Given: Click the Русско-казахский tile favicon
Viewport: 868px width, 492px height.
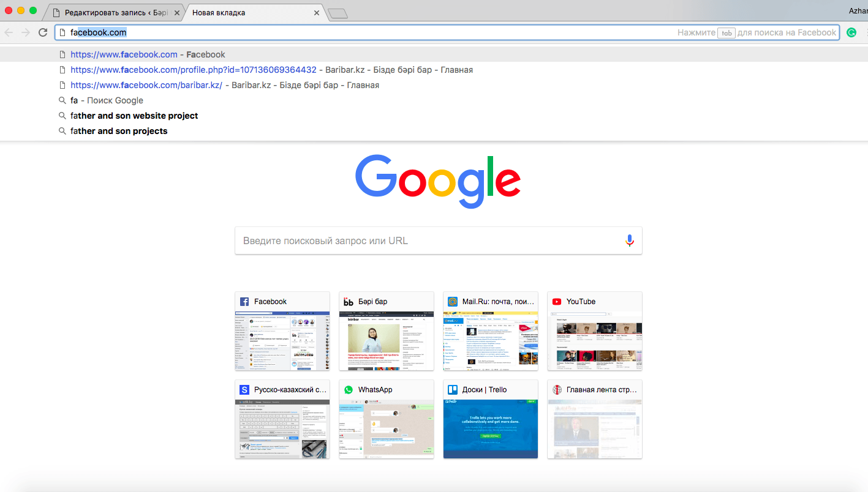Looking at the screenshot, I should point(244,390).
